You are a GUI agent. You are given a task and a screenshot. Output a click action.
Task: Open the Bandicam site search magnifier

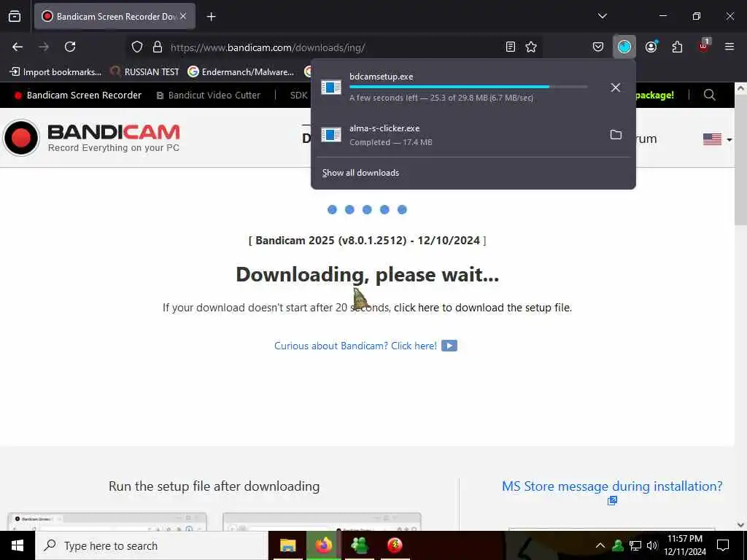[709, 96]
